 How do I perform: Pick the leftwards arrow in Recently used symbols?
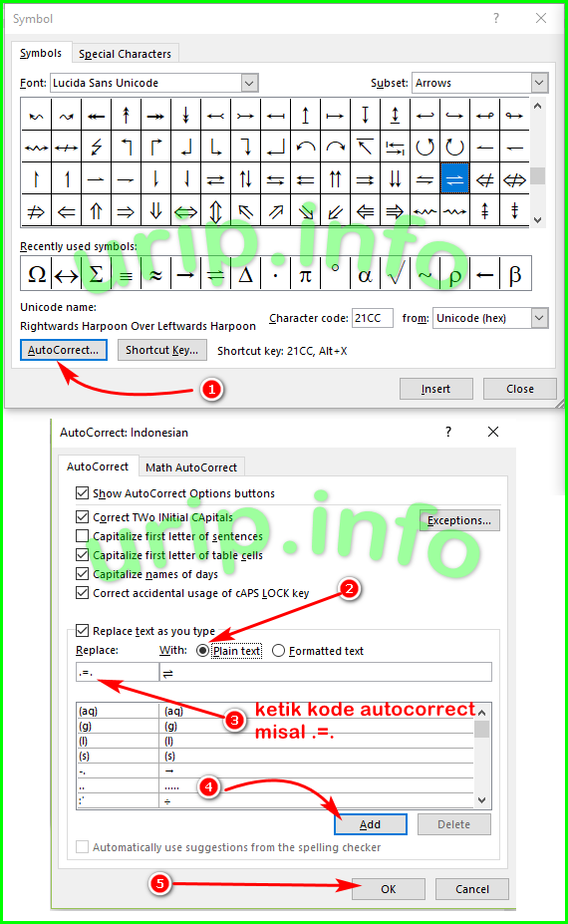[485, 274]
